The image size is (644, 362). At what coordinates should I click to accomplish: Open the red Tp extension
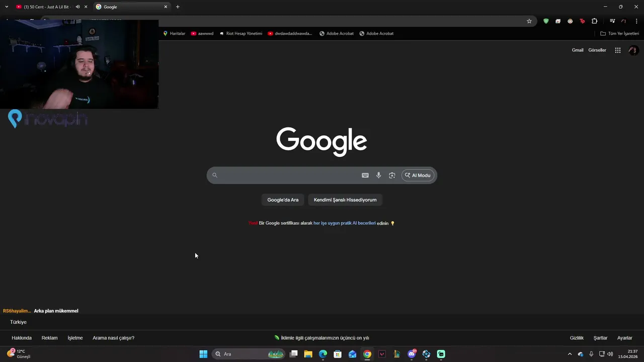click(582, 21)
